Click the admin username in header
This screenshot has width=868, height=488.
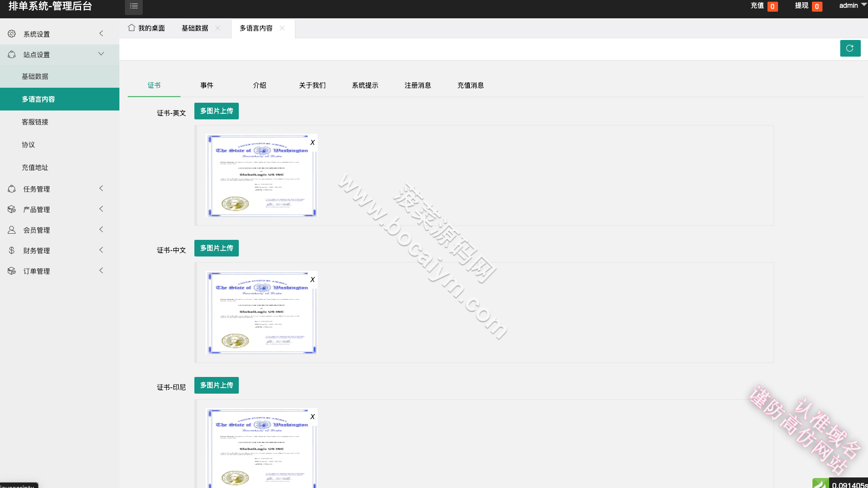point(849,6)
